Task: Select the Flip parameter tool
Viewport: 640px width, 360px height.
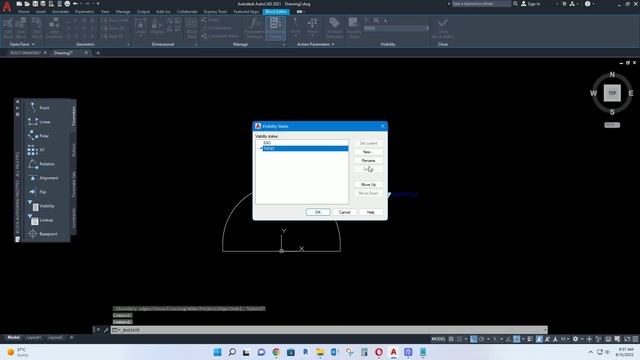Action: (x=37, y=192)
